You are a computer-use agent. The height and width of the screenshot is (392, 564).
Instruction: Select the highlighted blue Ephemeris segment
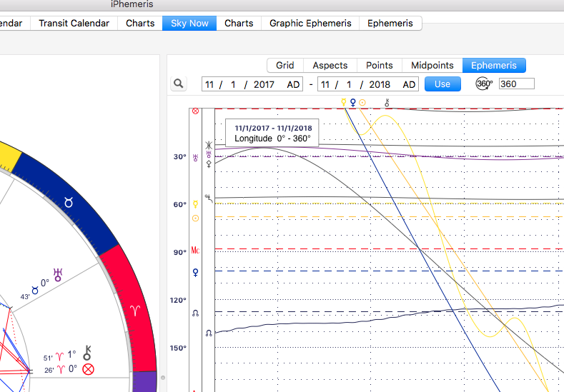tap(494, 66)
